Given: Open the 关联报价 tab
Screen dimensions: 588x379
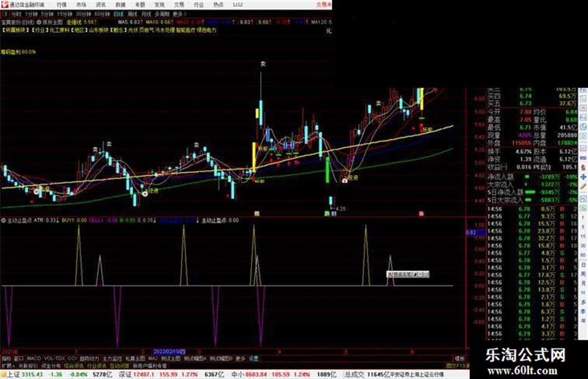Looking at the screenshot, I should (x=28, y=365).
